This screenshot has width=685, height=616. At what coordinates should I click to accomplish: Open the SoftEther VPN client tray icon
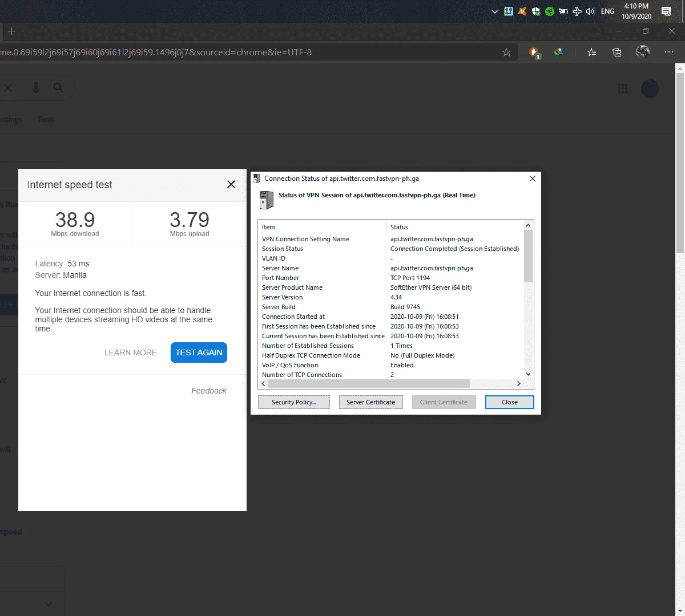[509, 11]
